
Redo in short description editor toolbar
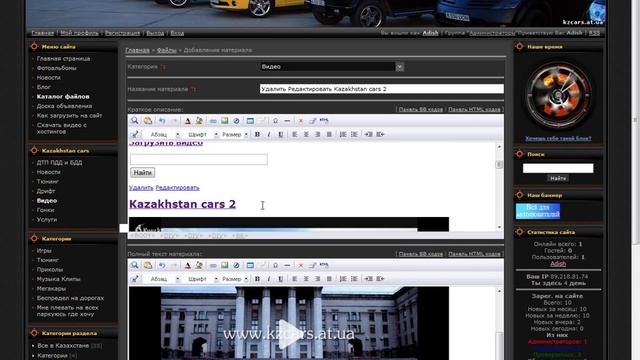[x=173, y=121]
